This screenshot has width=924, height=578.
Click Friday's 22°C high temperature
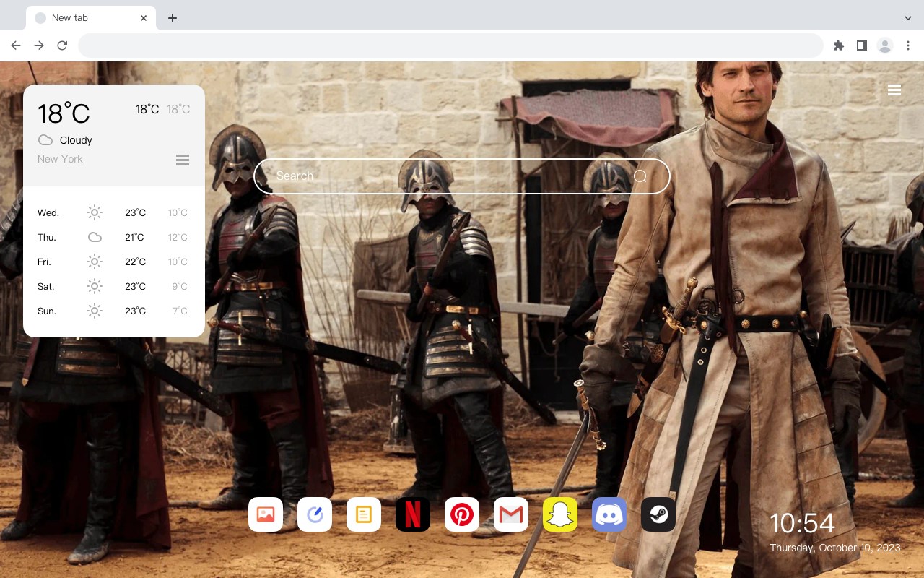click(135, 262)
